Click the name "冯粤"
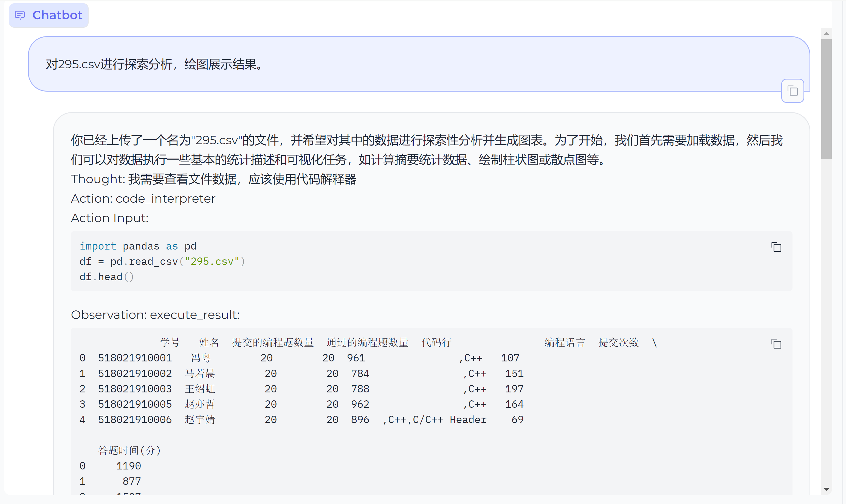Viewport: 846px width, 504px height. (201, 358)
